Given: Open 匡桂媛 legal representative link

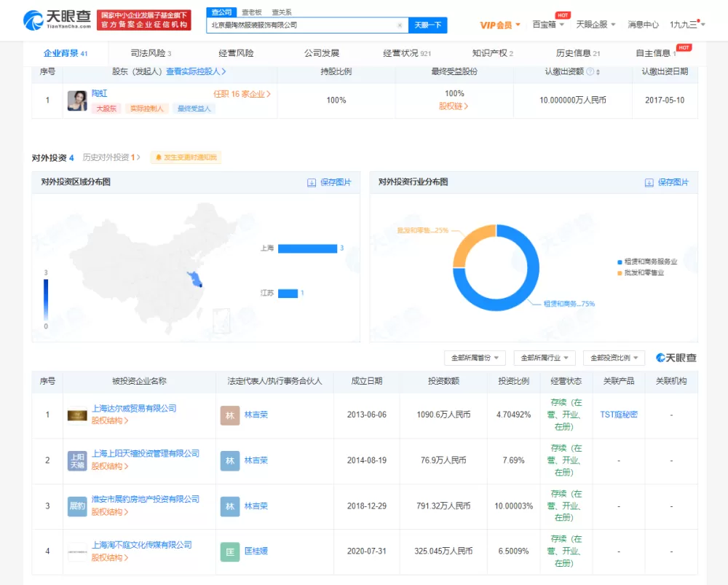Looking at the screenshot, I should (256, 551).
